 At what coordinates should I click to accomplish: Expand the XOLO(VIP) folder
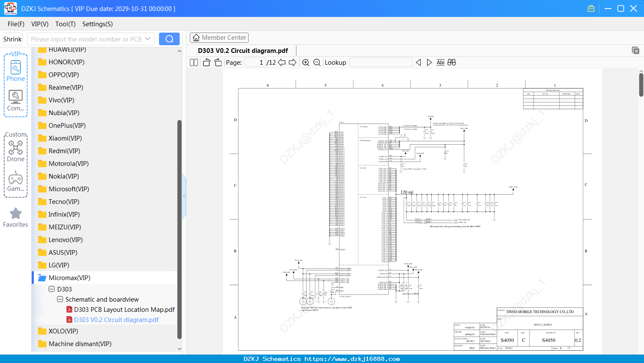coord(58,331)
